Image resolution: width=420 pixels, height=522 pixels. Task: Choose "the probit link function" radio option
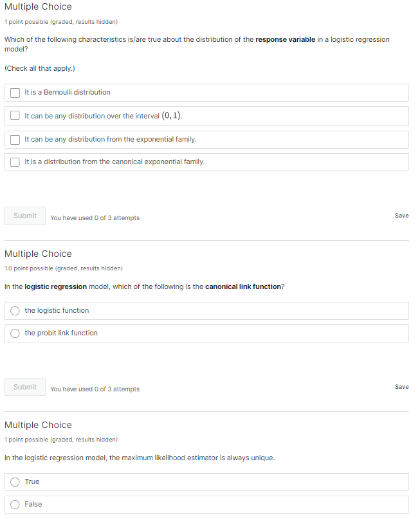pyautogui.click(x=15, y=333)
